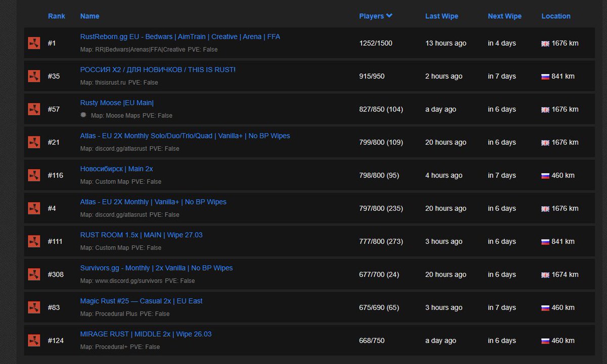Screen dimensions: 607x364
Task: Click the Rust icon next to Magic Rust #25
Action: [x=34, y=307]
